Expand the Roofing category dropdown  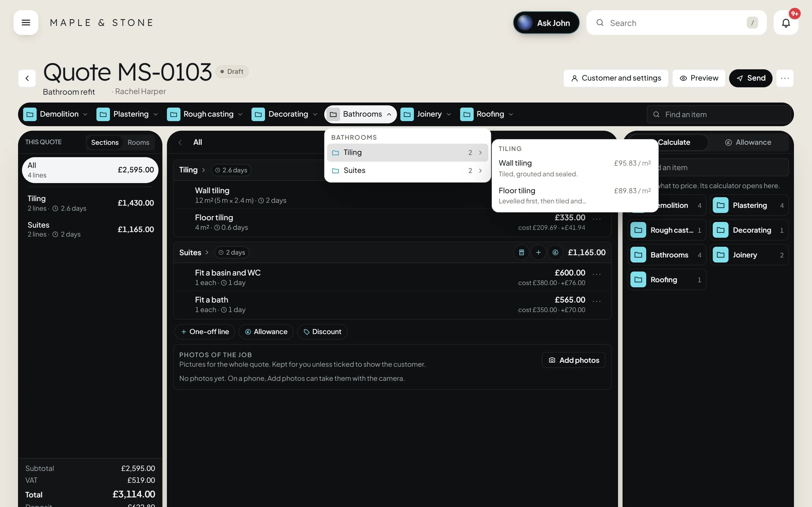487,114
